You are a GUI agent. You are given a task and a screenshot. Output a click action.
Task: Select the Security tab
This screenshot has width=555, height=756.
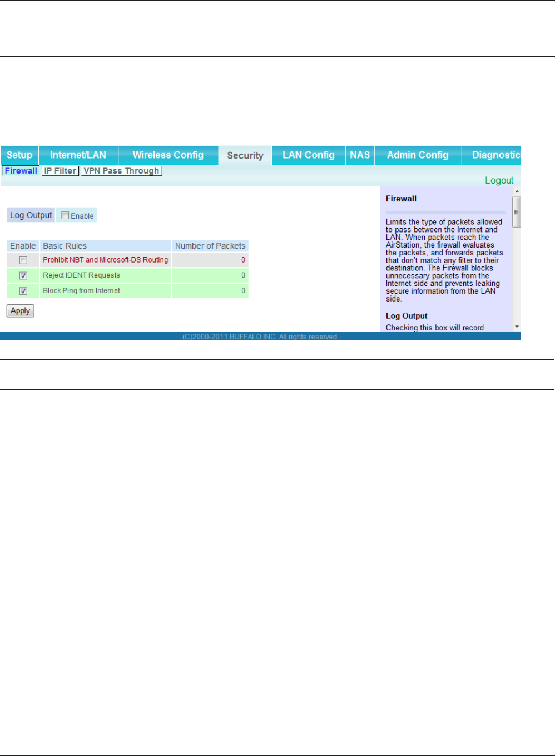[x=245, y=156]
